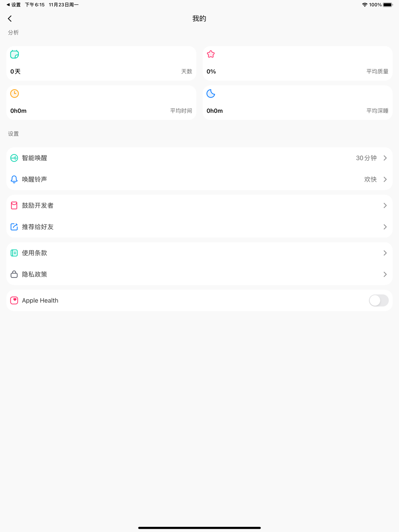The height and width of the screenshot is (532, 399).
Task: Expand the 智能唤醒 chevron
Action: (x=385, y=158)
